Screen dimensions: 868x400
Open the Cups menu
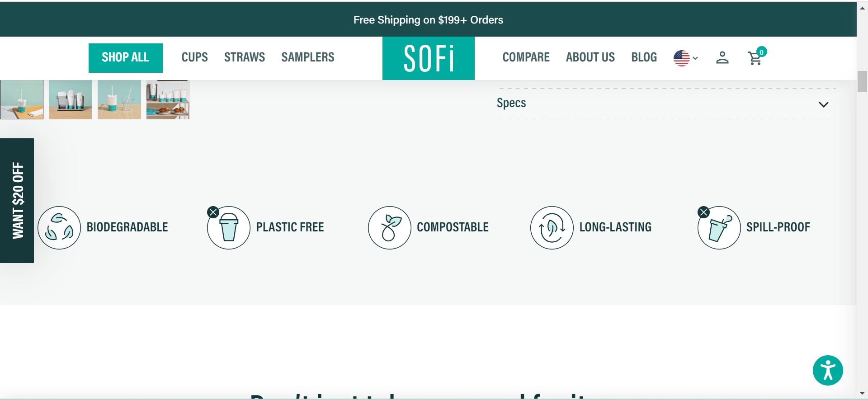click(x=195, y=57)
